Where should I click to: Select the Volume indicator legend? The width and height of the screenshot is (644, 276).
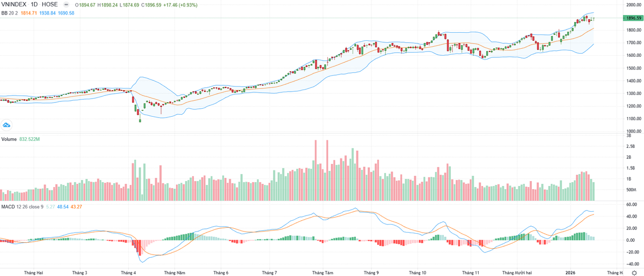point(9,139)
